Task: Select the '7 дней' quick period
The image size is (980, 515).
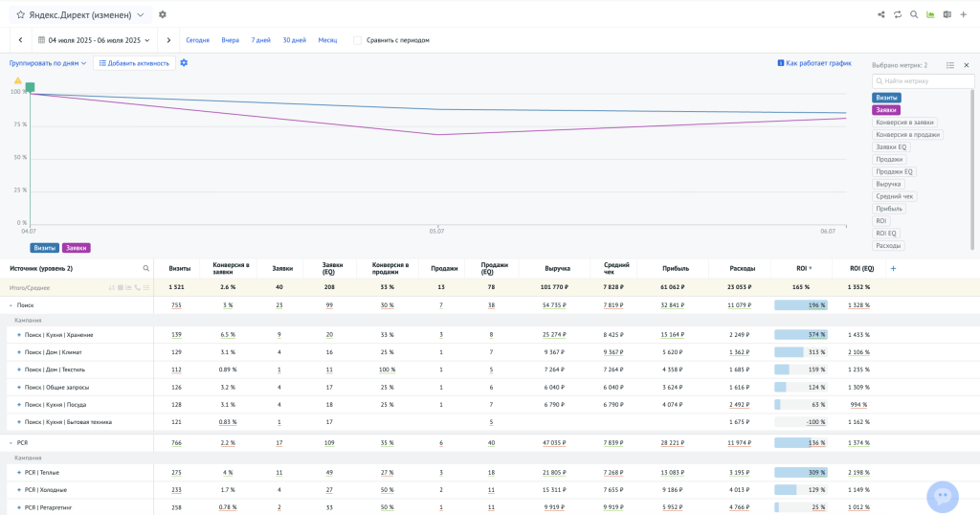Action: [260, 40]
